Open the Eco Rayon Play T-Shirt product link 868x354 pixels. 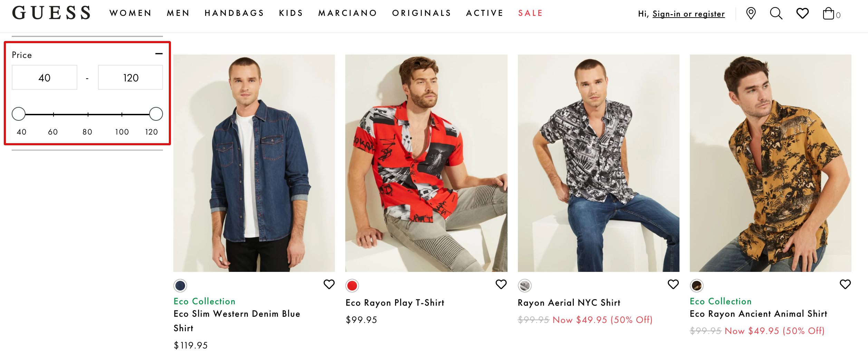pyautogui.click(x=395, y=303)
